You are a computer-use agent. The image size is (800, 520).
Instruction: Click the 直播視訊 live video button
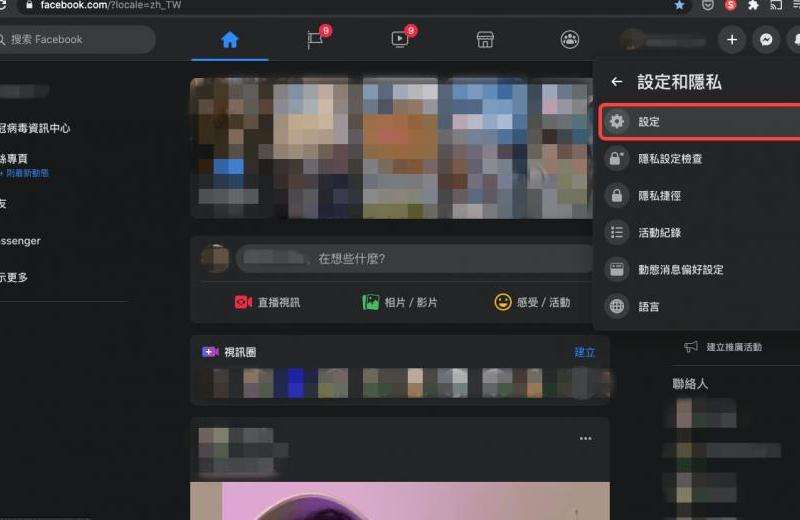point(267,302)
